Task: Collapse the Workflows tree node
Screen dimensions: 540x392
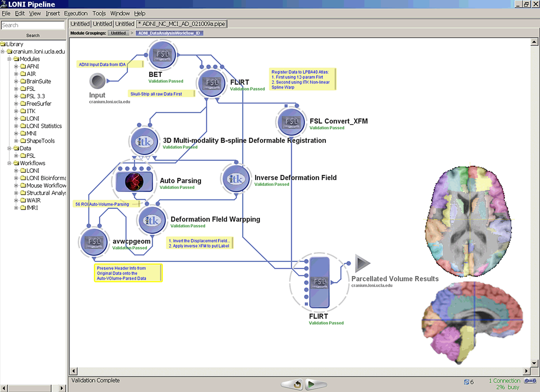Action: (x=9, y=163)
